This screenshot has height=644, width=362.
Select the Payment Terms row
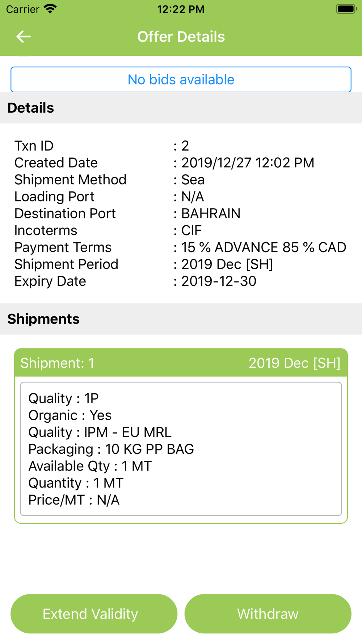point(181,247)
